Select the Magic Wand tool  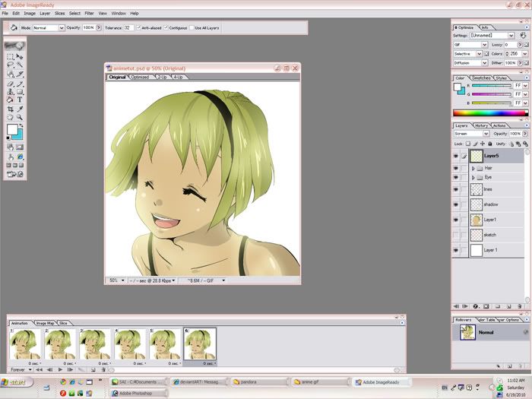click(x=20, y=65)
